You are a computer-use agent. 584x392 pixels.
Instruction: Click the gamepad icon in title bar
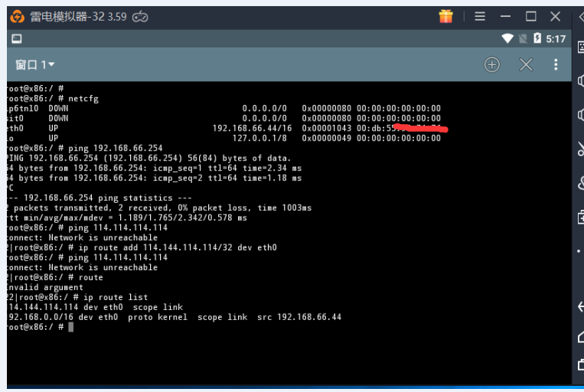tap(139, 17)
